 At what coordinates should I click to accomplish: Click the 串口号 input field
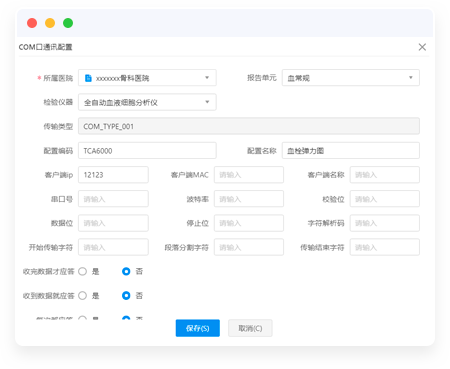113,199
